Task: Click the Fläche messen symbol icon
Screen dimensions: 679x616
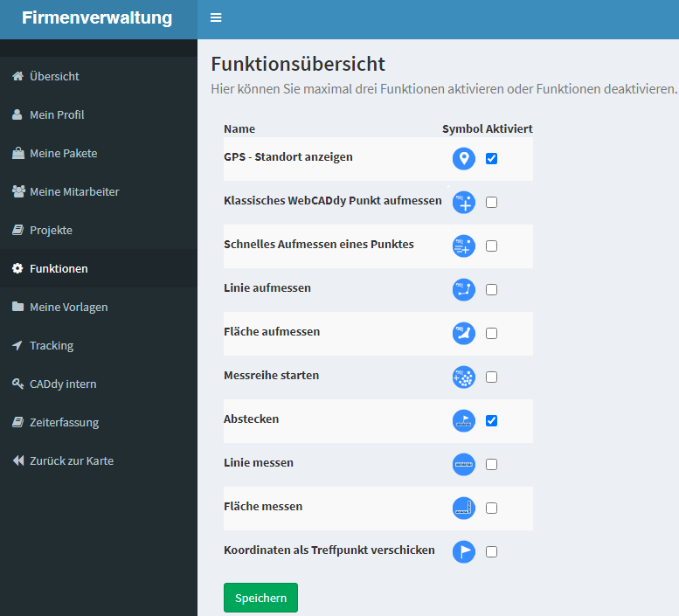Action: click(464, 509)
